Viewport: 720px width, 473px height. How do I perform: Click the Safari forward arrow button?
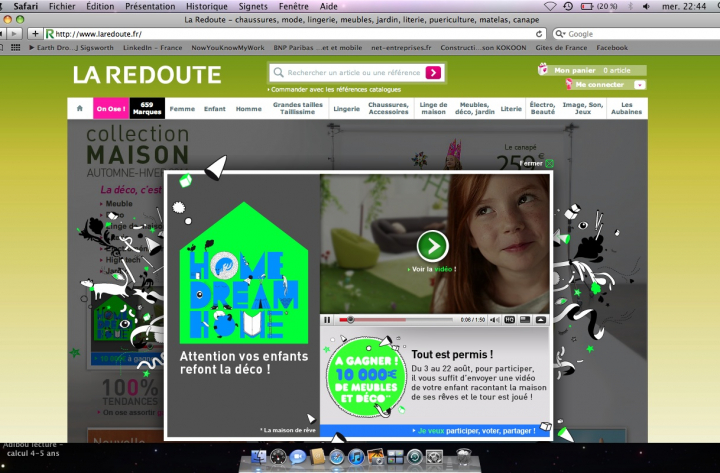click(14, 34)
